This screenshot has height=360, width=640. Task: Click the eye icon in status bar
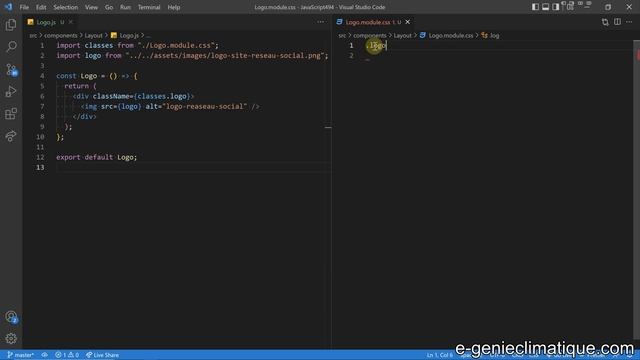[x=44, y=355]
